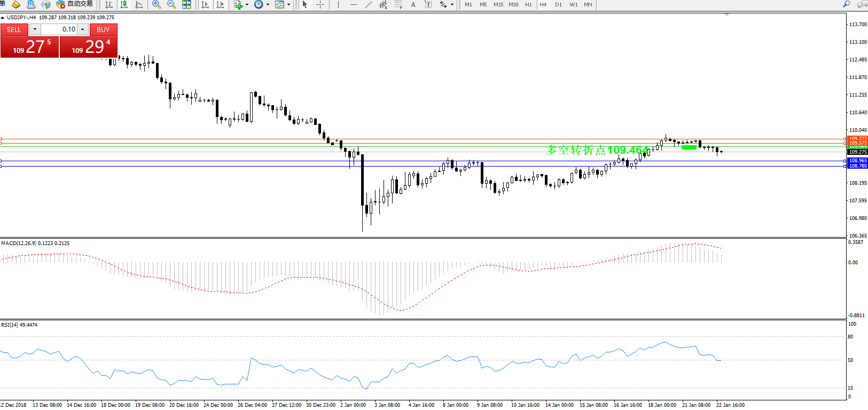Viewport: 868px width, 410px height.
Task: Select the trendline drawing tool
Action: tap(368, 4)
